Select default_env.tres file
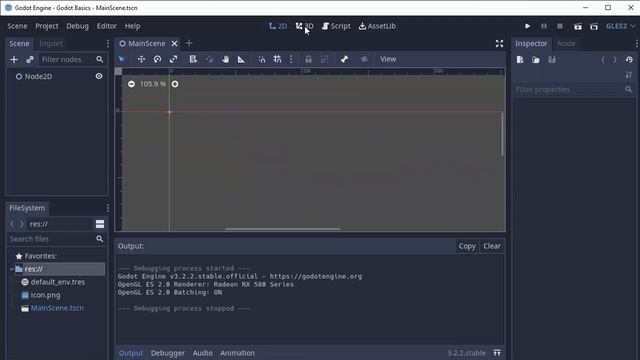640x360 pixels. click(x=58, y=282)
